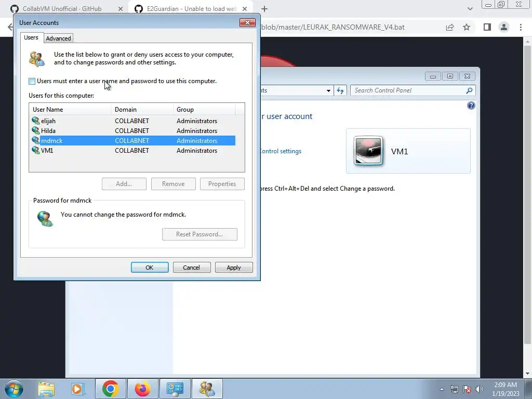Image resolution: width=532 pixels, height=399 pixels.
Task: Select the mdmck user row
Action: coord(132,140)
